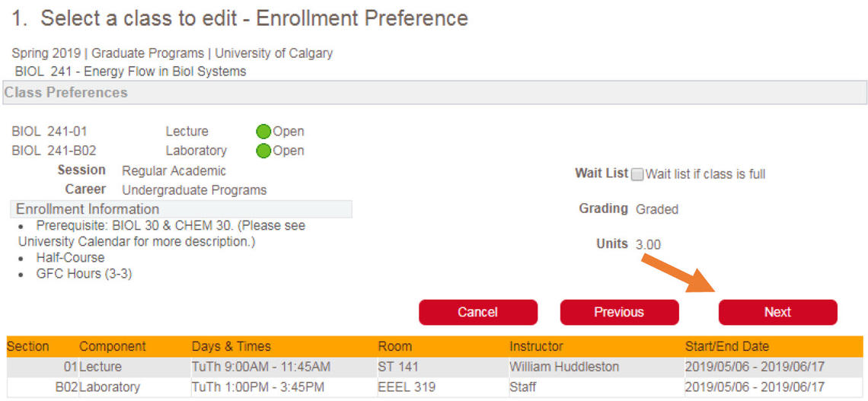Screen dimensions: 868x401
Task: Click the Section column header
Action: pyautogui.click(x=27, y=347)
